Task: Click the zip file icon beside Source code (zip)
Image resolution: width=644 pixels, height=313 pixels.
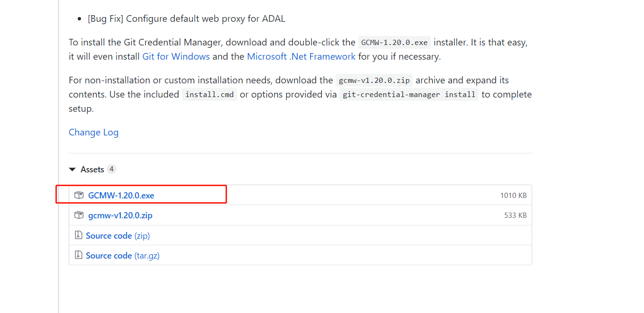Action: (78, 235)
